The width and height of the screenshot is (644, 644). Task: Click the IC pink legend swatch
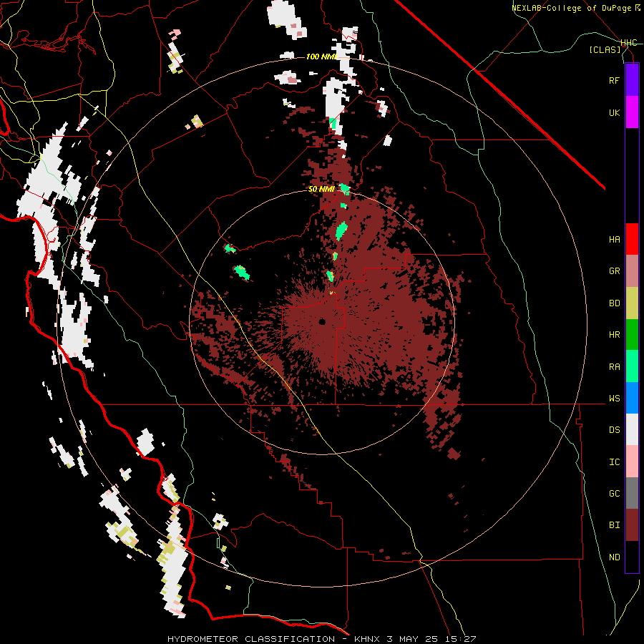click(x=632, y=462)
